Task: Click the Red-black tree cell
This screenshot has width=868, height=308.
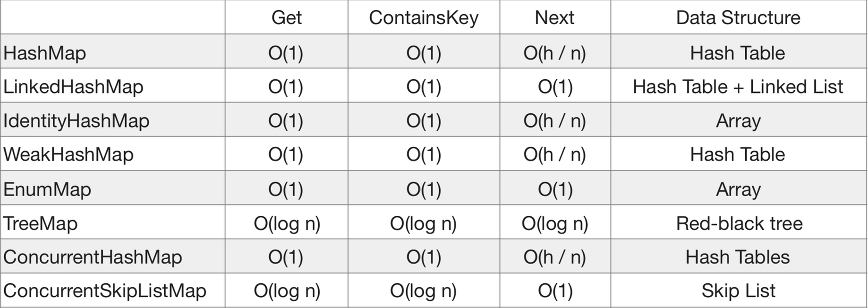Action: pyautogui.click(x=739, y=223)
